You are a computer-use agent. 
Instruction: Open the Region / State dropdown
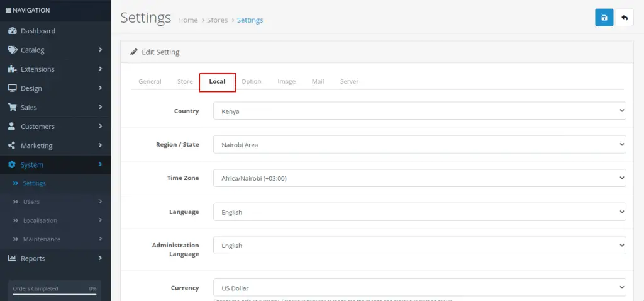[419, 145]
